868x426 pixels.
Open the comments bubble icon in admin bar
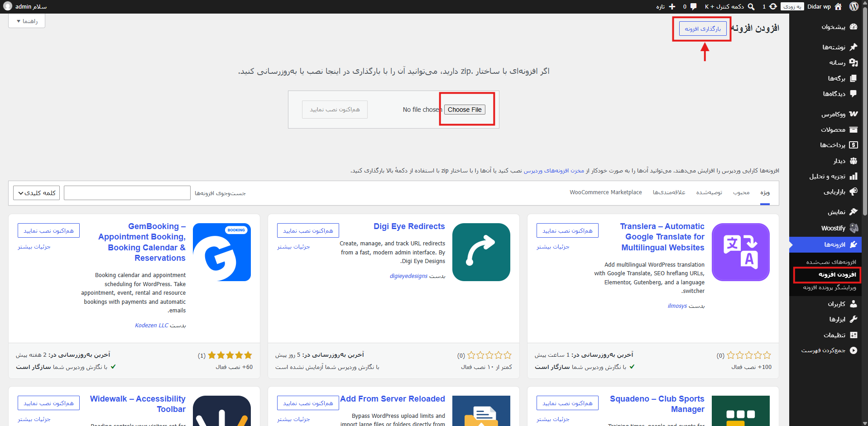click(693, 6)
